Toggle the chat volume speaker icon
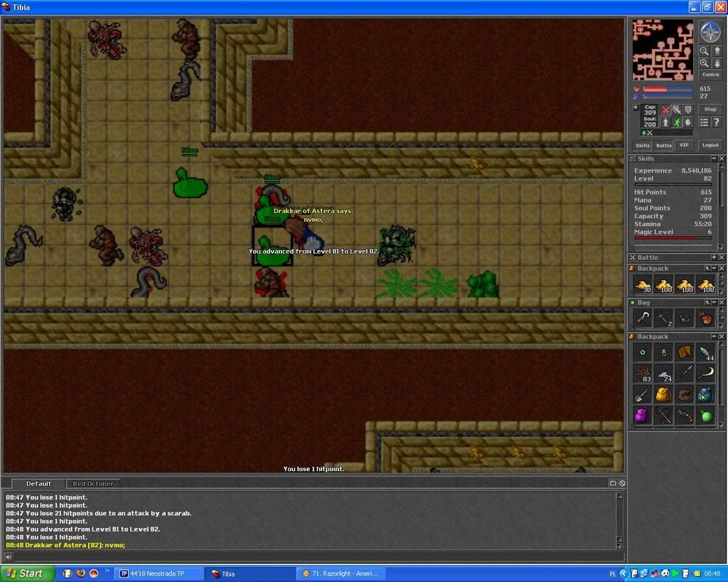Viewport: 728px width, 582px height. (x=8, y=556)
